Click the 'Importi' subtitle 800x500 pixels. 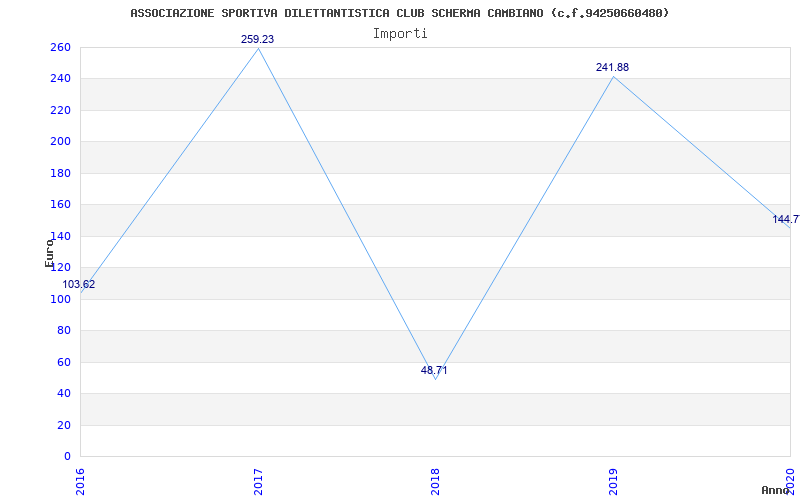point(400,34)
